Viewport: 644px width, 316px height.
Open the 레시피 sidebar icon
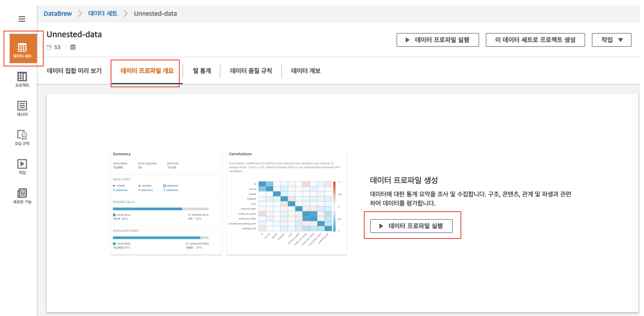click(x=22, y=108)
